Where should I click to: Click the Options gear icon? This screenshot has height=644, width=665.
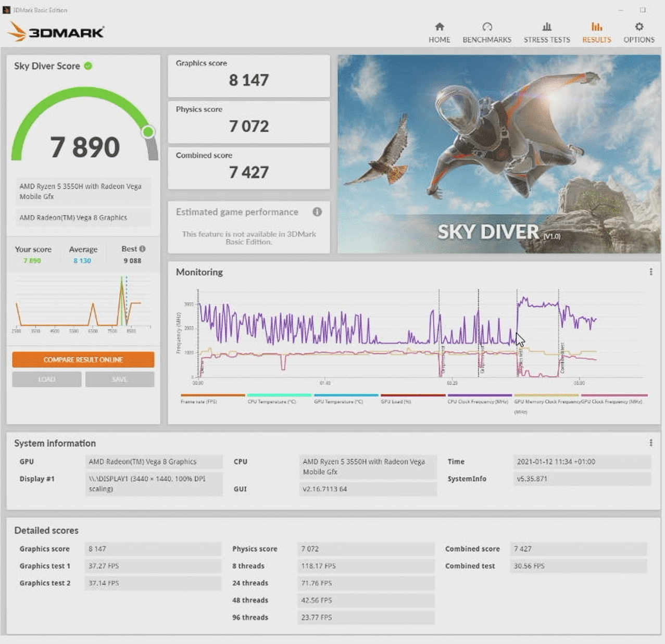coord(639,27)
